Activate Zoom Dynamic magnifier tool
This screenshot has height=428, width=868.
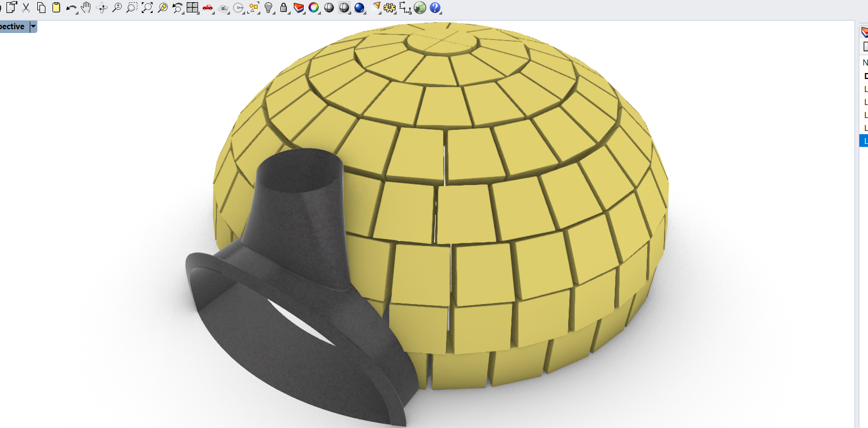(x=116, y=8)
